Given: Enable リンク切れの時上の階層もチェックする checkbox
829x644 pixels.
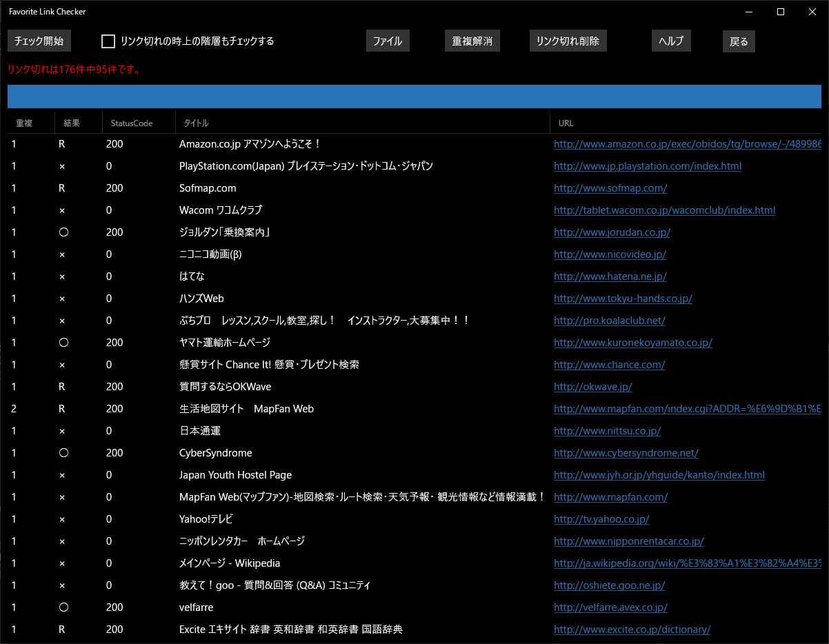Looking at the screenshot, I should pyautogui.click(x=108, y=41).
